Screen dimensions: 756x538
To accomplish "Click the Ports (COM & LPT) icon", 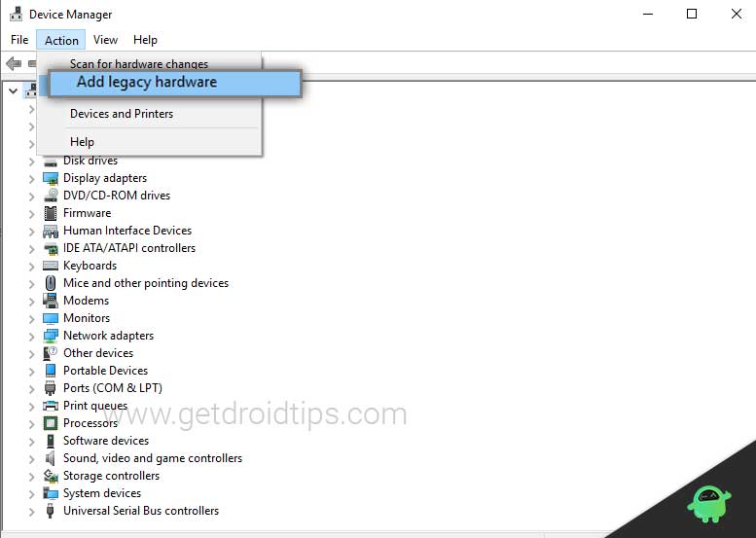I will point(51,388).
